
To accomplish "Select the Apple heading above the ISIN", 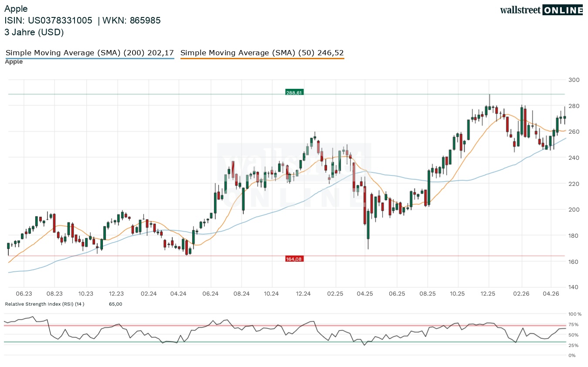I will tap(16, 9).
